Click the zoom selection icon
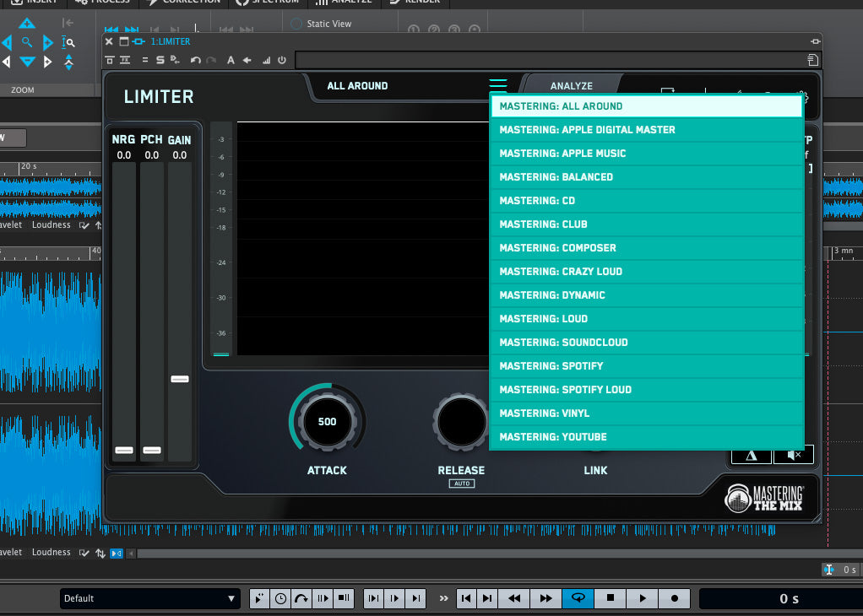The height and width of the screenshot is (616, 863). (68, 42)
